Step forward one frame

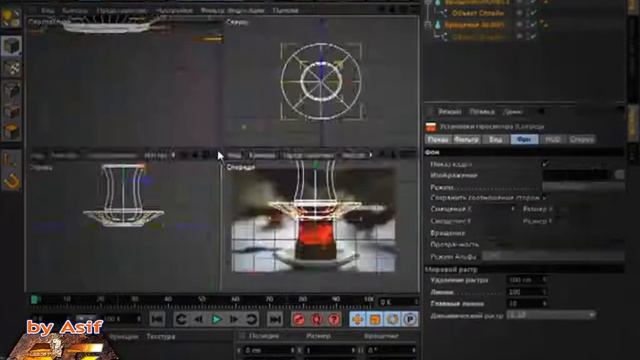click(234, 319)
